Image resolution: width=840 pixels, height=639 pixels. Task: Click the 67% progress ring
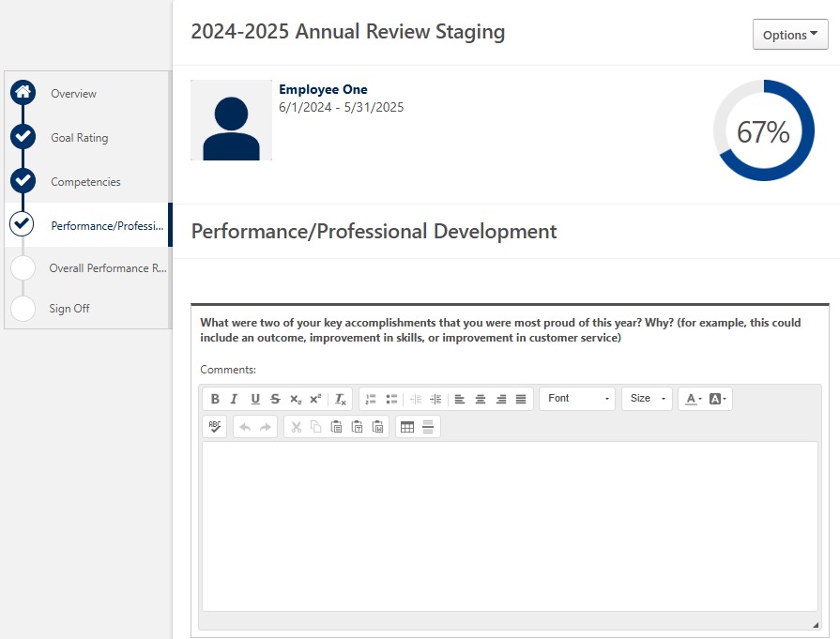pos(763,130)
